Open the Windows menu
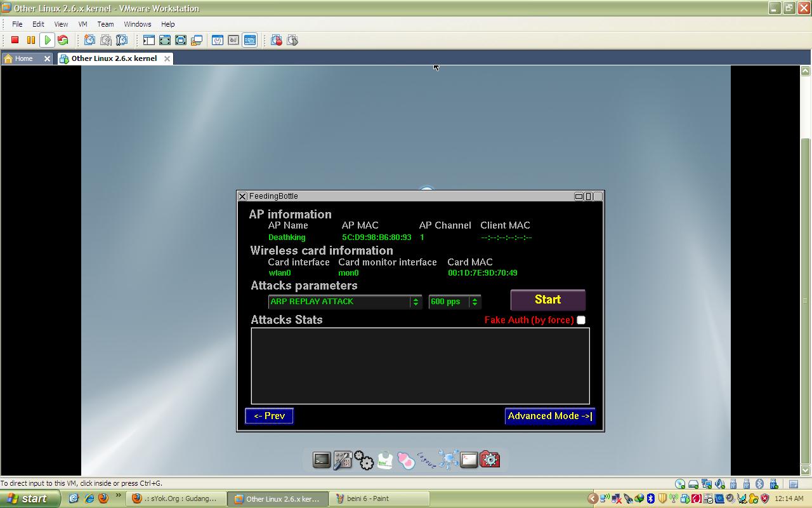This screenshot has width=812, height=508. [x=138, y=24]
